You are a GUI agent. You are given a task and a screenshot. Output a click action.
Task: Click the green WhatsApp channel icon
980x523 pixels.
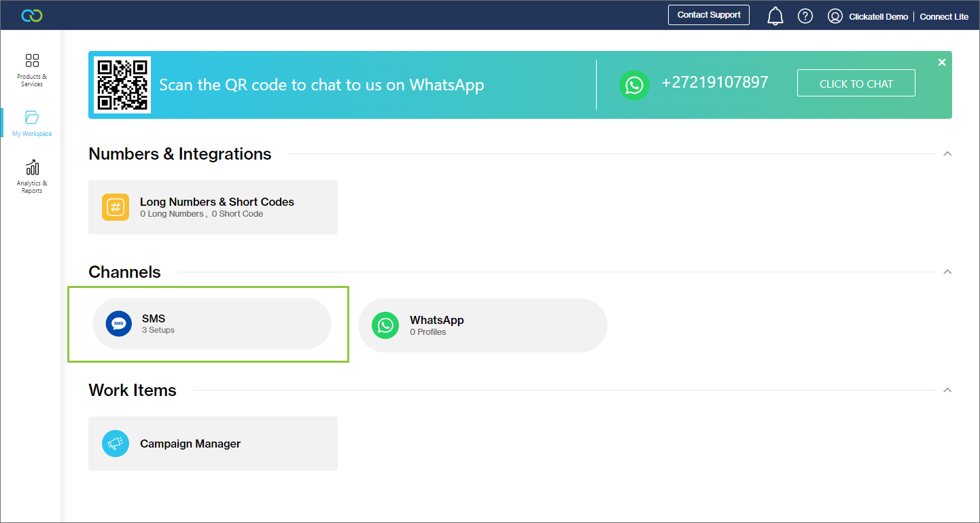385,325
